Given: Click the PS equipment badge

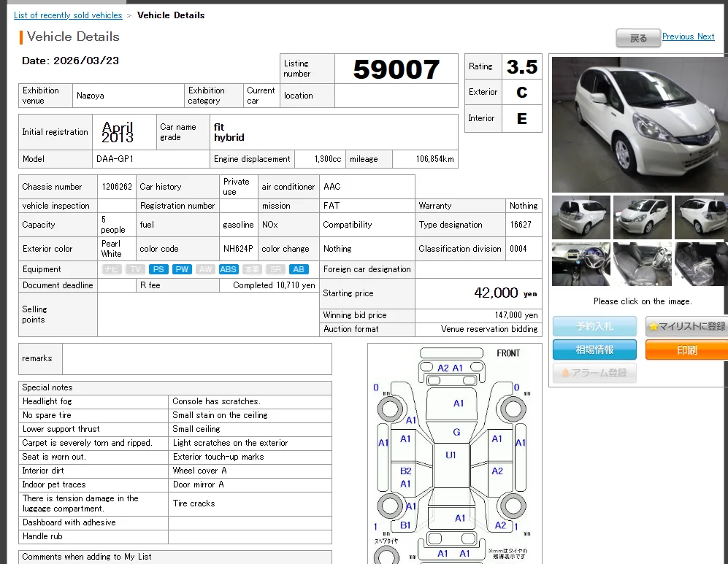Looking at the screenshot, I should point(158,269).
